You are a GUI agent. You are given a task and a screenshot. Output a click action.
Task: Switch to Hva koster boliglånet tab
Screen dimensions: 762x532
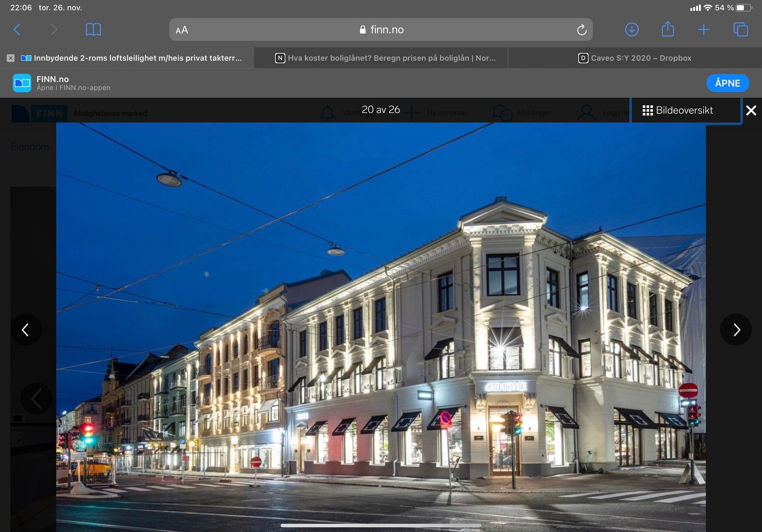coord(386,58)
